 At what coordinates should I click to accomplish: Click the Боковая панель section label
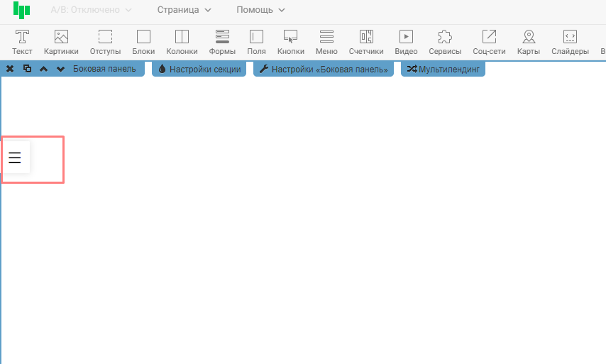(104, 69)
